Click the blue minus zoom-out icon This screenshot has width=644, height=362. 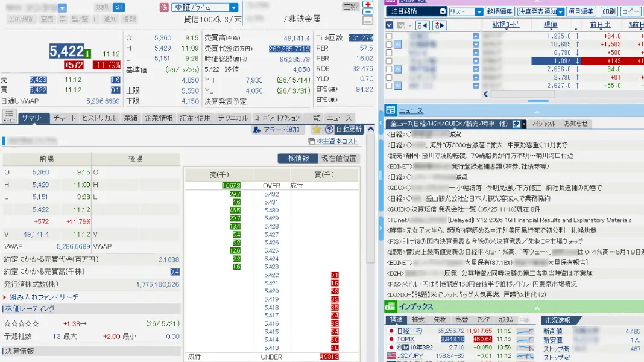click(x=368, y=12)
